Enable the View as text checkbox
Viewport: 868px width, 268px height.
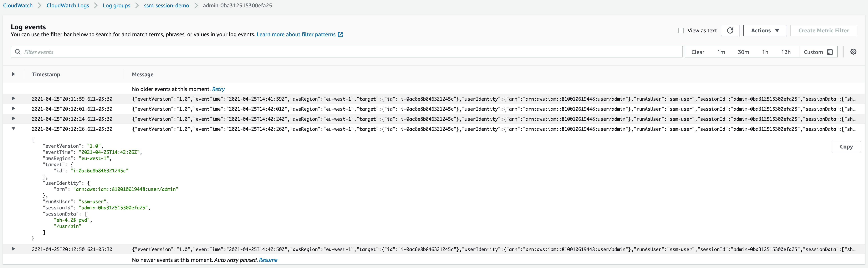681,30
